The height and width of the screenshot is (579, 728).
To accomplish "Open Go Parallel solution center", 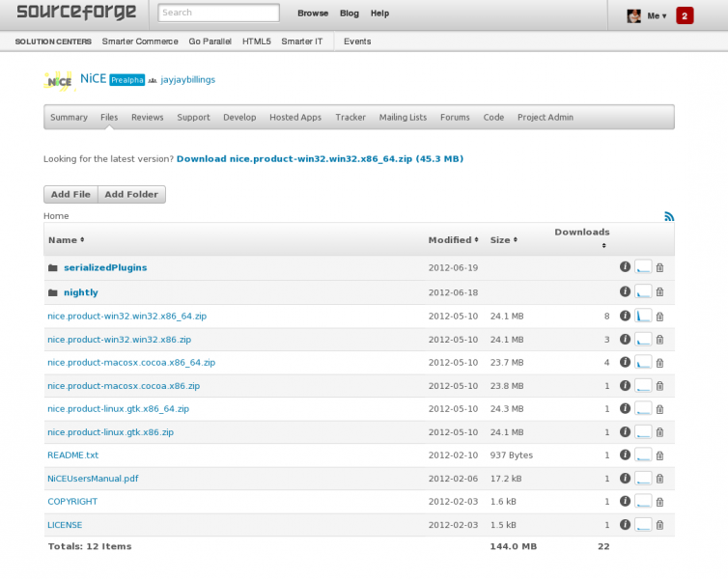I will click(210, 41).
